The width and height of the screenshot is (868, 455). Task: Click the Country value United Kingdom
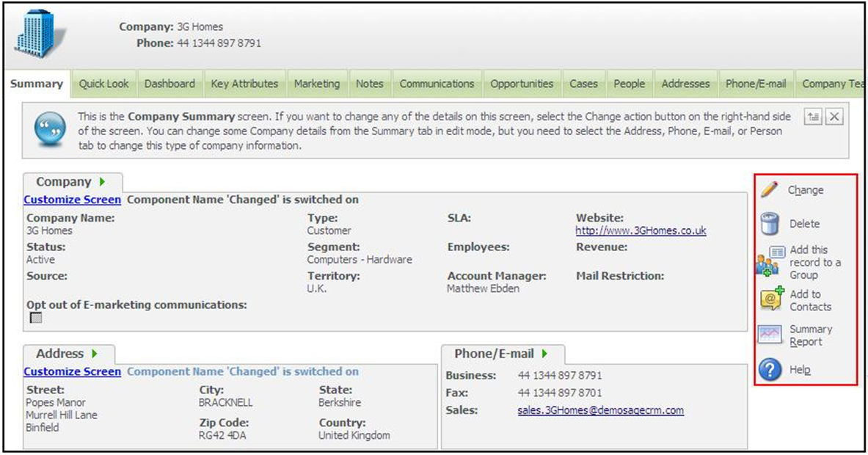[354, 435]
